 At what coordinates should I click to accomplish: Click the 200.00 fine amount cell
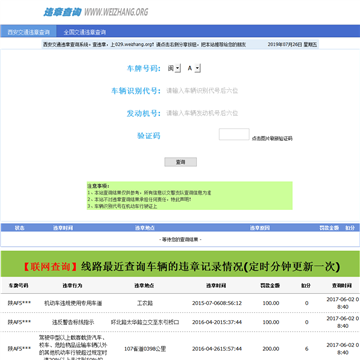[x=271, y=349]
